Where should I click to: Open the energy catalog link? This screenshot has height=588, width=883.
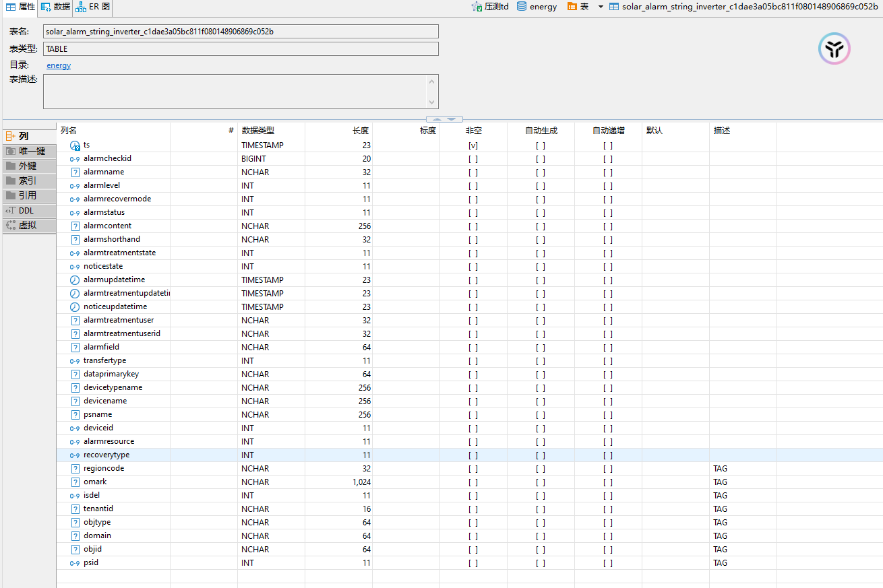59,65
